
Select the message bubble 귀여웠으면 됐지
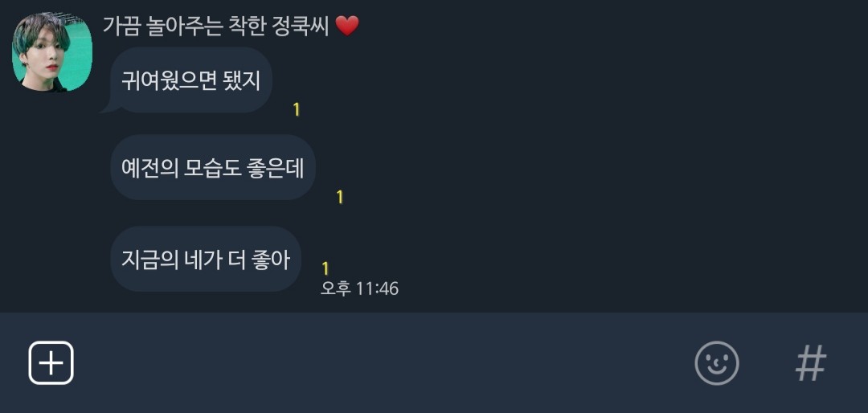(x=191, y=80)
